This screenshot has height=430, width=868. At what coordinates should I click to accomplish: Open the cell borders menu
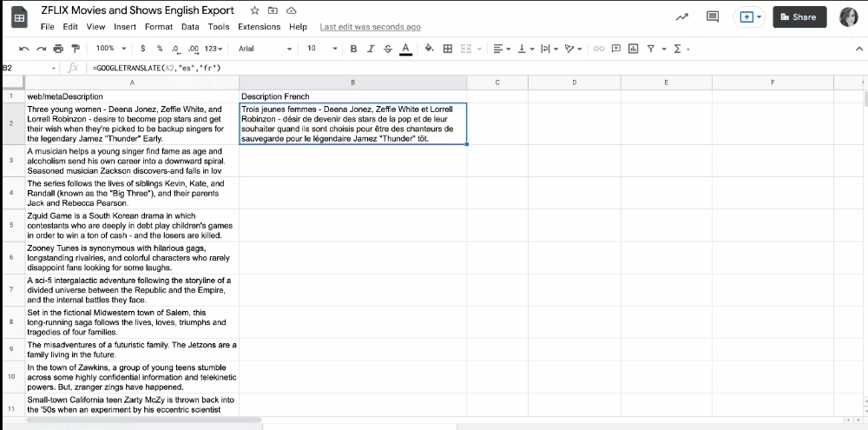pyautogui.click(x=448, y=49)
